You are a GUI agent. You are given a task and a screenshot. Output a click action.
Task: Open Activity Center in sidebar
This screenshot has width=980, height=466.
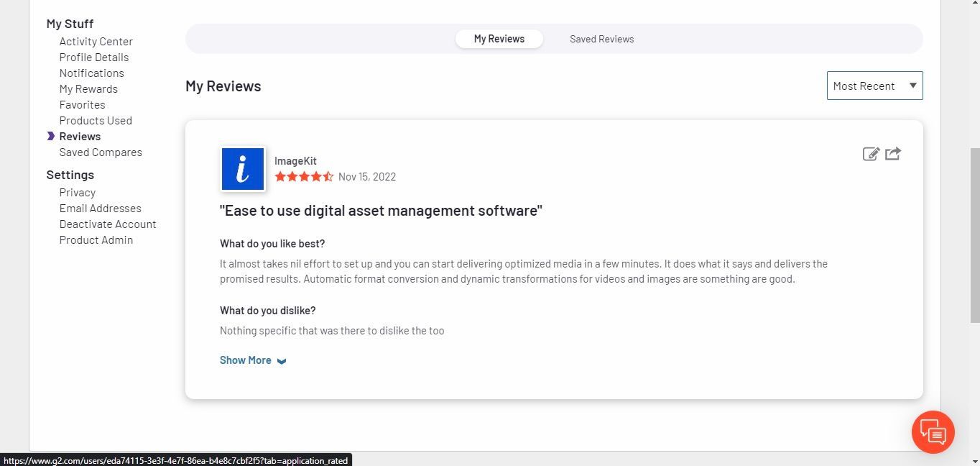pos(96,41)
